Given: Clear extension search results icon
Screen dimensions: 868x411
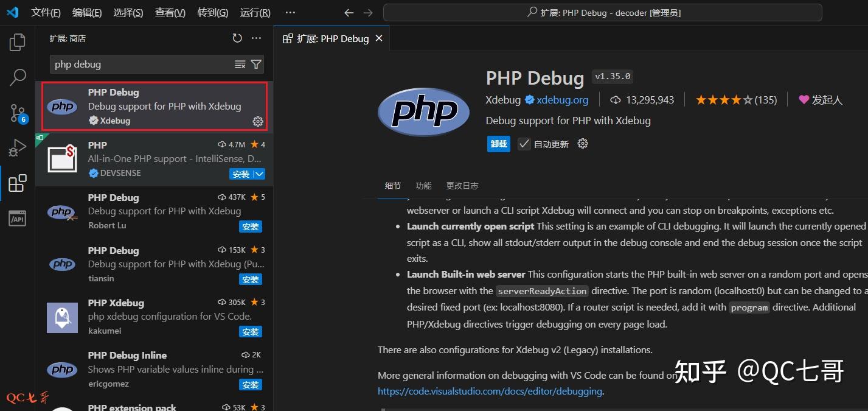Looking at the screenshot, I should pyautogui.click(x=240, y=64).
